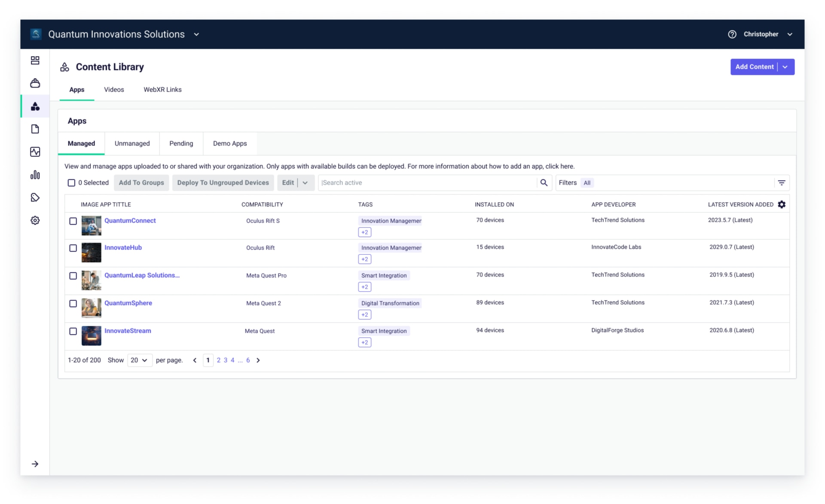Click Deploy To Ungrouped Devices button
This screenshot has width=825, height=504.
(223, 182)
